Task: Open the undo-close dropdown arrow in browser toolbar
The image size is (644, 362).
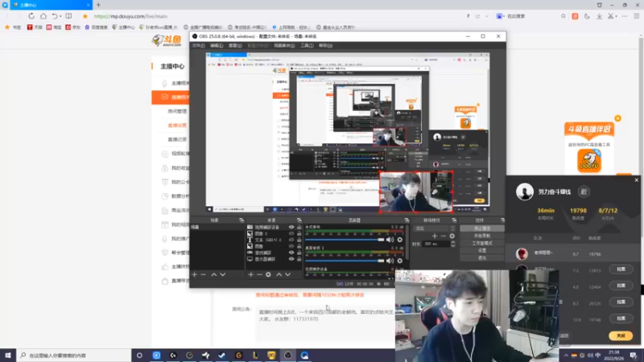Action: (60, 16)
